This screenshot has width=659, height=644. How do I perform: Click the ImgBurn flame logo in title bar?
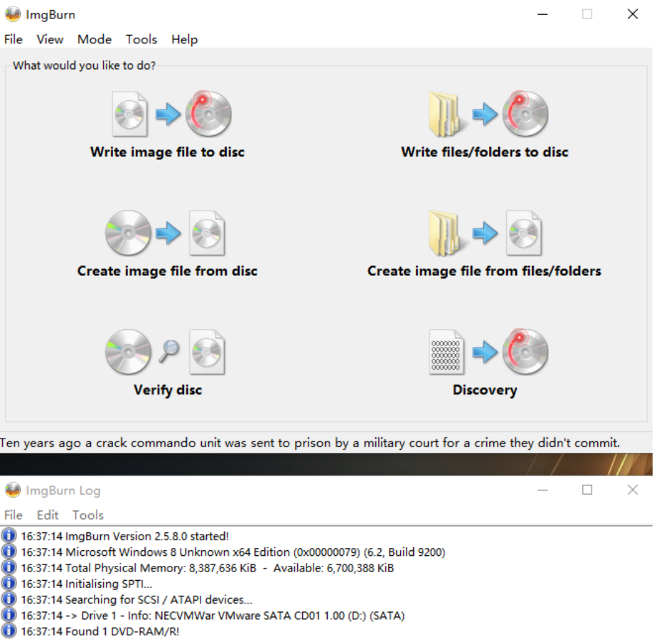point(13,14)
